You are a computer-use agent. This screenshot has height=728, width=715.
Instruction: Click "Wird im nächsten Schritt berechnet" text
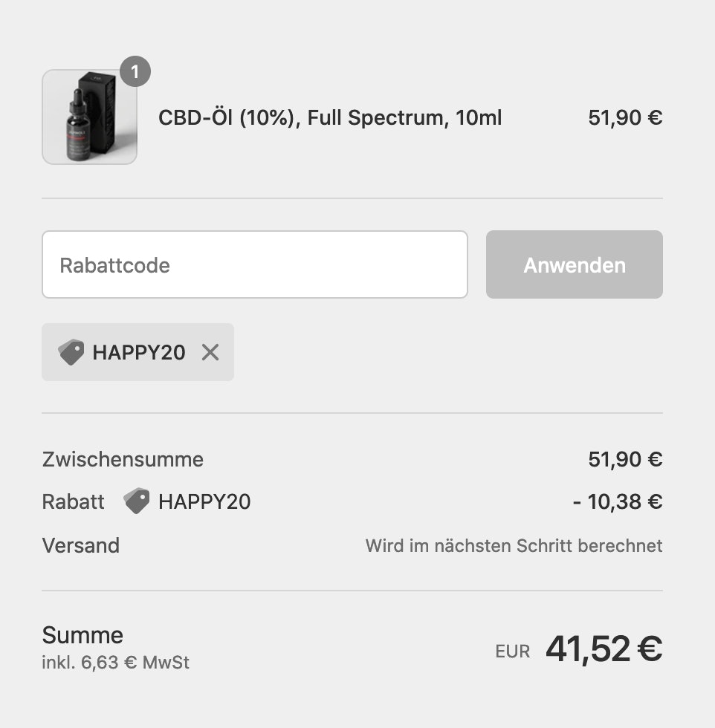[x=514, y=546]
